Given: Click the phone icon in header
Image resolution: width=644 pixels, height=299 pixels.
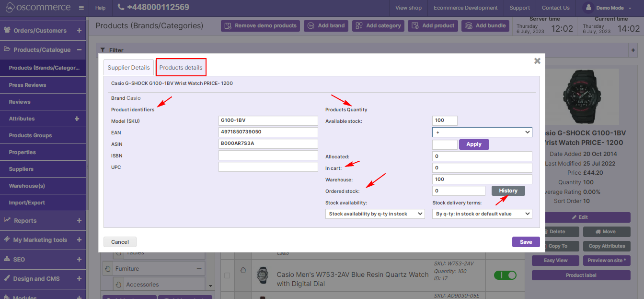Looking at the screenshot, I should tap(121, 7).
